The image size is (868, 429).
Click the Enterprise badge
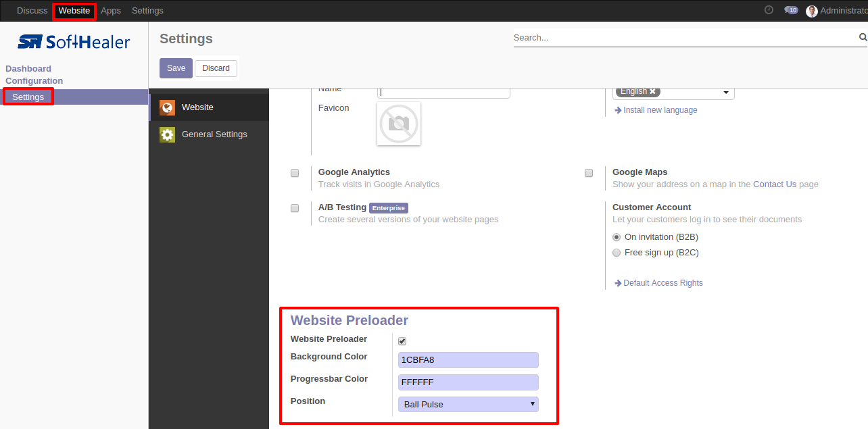point(389,208)
